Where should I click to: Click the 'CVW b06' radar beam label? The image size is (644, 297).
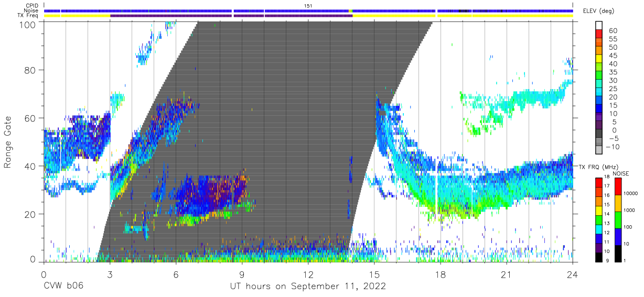[63, 287]
